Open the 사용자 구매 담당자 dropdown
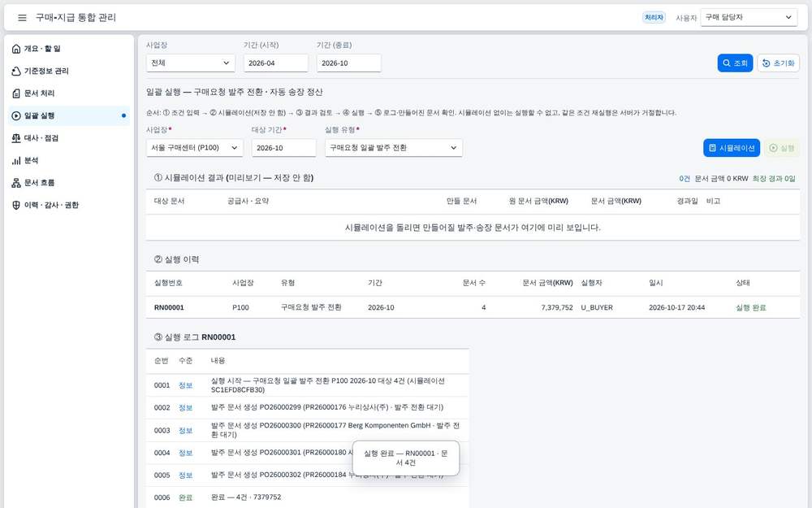Screen dimensions: 812x508 click(749, 17)
